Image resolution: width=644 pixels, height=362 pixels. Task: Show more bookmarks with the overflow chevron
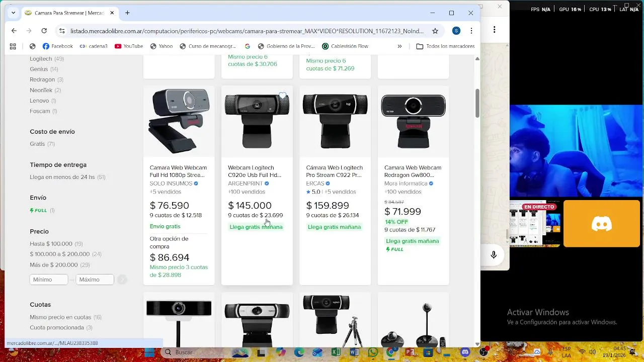point(399,46)
